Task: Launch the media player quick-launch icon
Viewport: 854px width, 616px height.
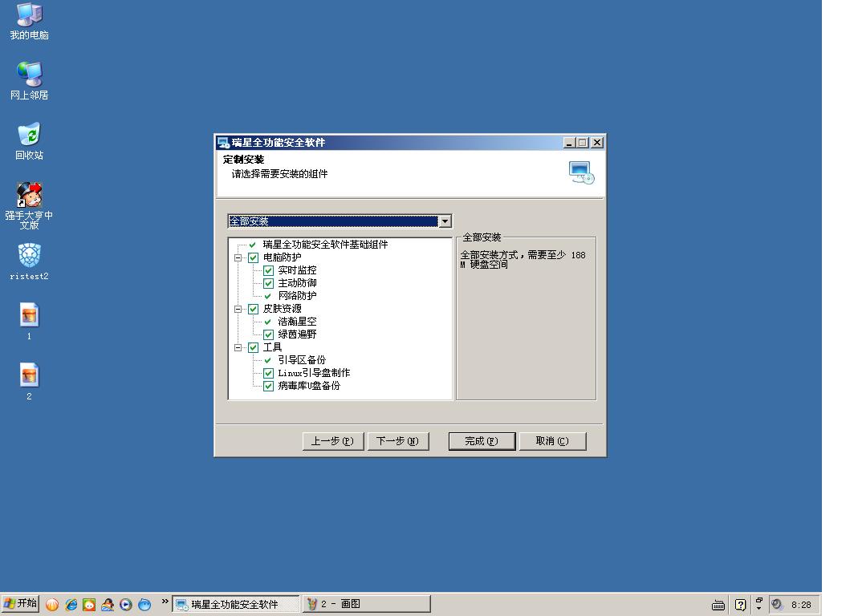Action: coord(126,605)
